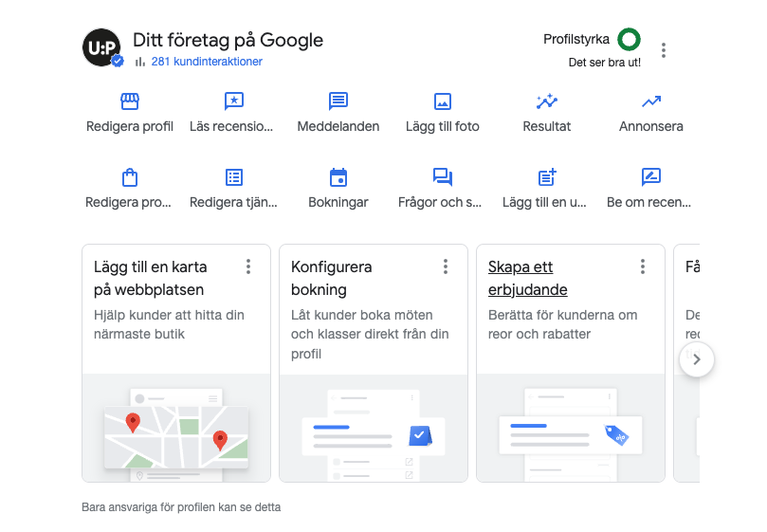Click the Lägg till foto icon
Image resolution: width=767 pixels, height=532 pixels.
coord(442,101)
